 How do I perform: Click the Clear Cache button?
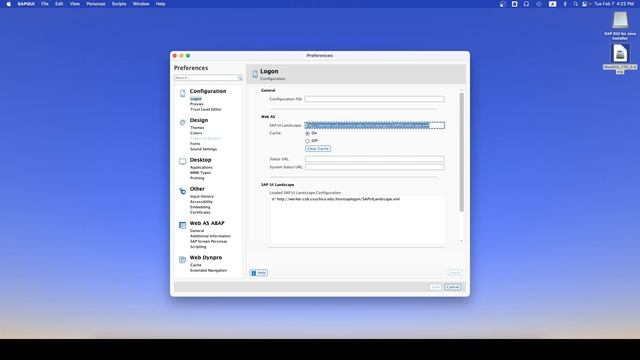318,149
